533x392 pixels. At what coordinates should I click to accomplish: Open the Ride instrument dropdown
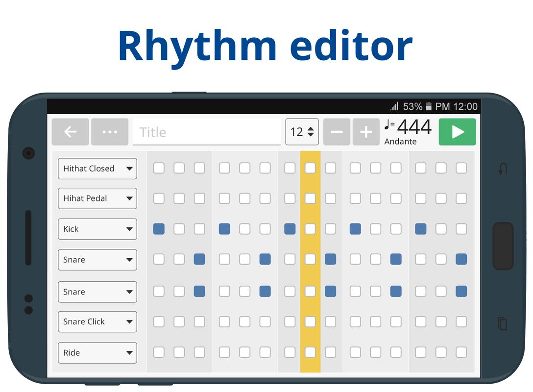click(x=97, y=353)
